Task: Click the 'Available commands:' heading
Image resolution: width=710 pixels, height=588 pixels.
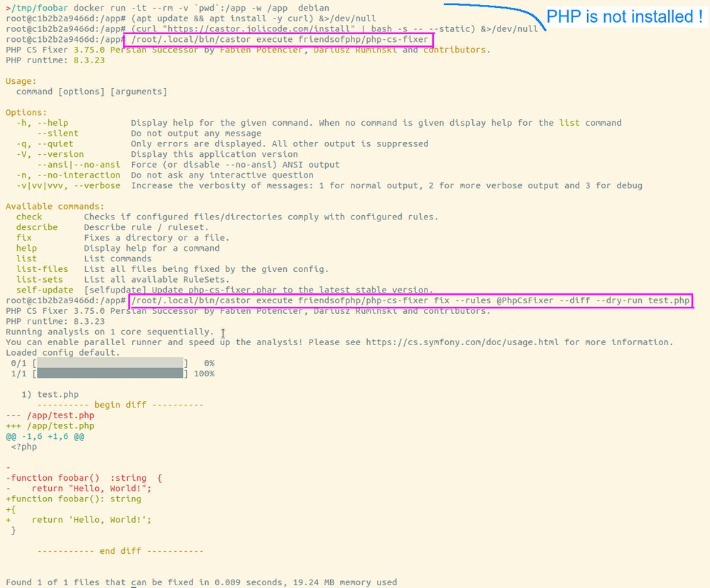Action: coord(55,206)
